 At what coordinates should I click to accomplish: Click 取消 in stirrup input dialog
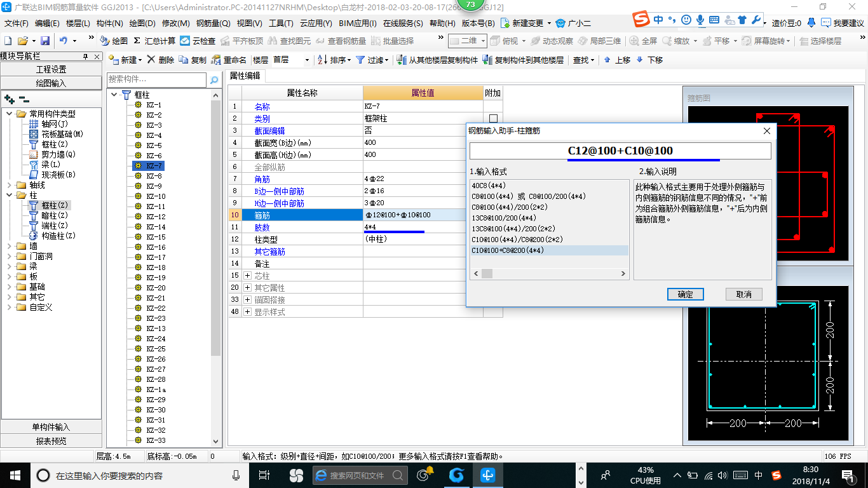click(743, 294)
